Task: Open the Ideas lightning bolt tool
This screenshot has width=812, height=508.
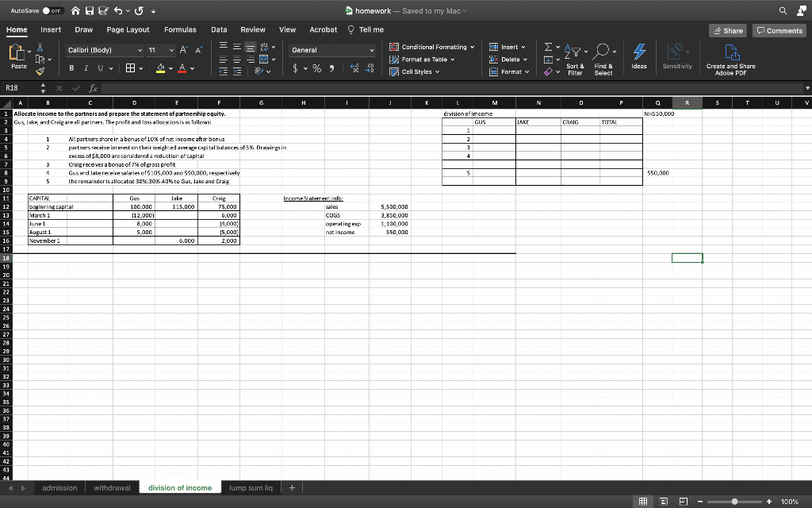Action: coord(639,56)
